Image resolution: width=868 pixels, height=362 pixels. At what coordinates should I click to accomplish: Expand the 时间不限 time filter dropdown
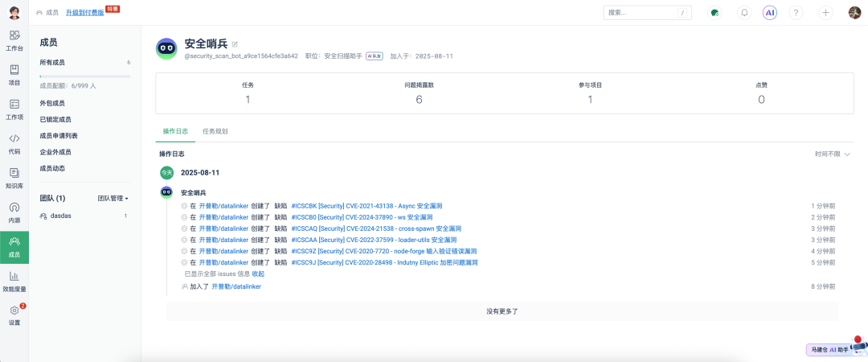(x=832, y=154)
